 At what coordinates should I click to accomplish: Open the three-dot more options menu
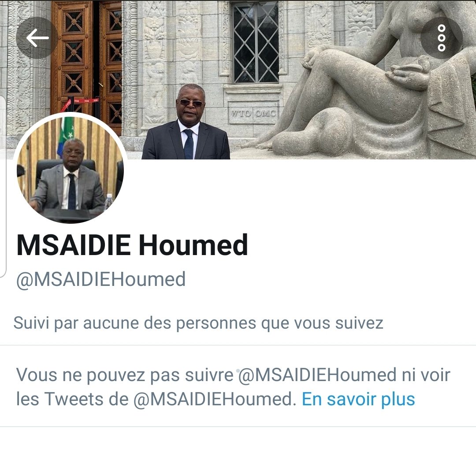(x=441, y=37)
